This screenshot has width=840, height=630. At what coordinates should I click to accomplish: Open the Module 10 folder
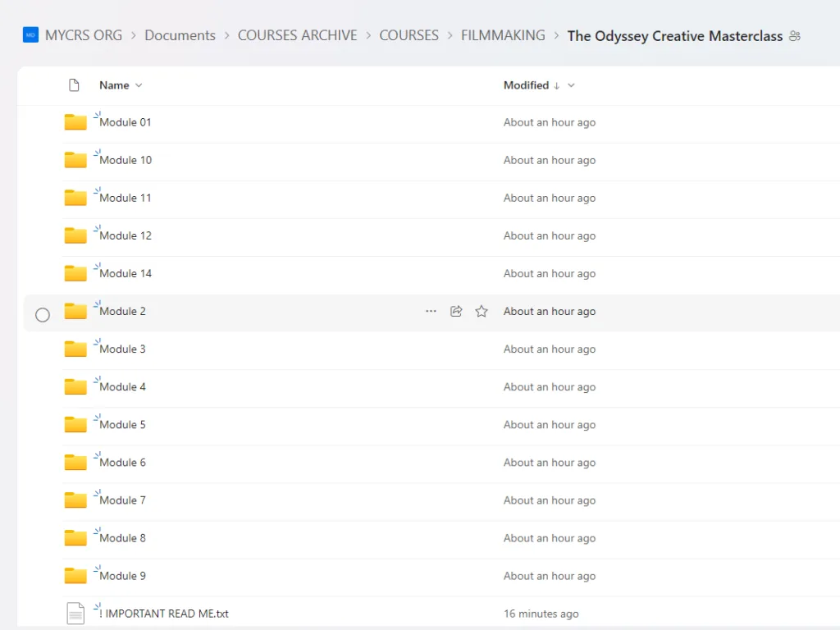126,160
